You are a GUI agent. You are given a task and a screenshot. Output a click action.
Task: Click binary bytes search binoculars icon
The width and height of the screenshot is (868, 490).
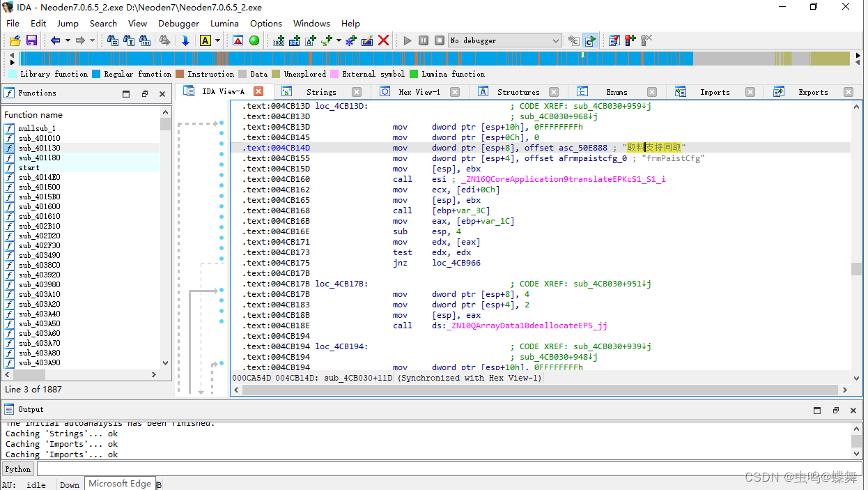tap(146, 40)
